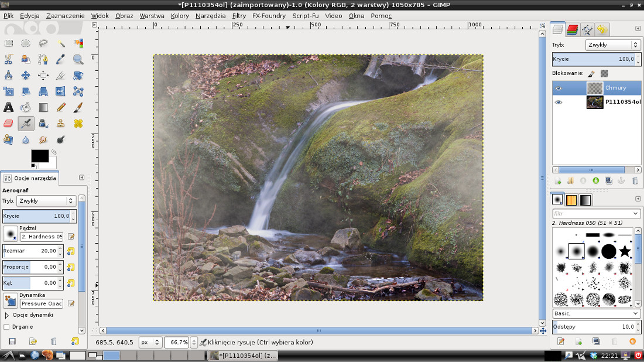
Task: Select the Bucket Fill tool
Action: (26, 107)
